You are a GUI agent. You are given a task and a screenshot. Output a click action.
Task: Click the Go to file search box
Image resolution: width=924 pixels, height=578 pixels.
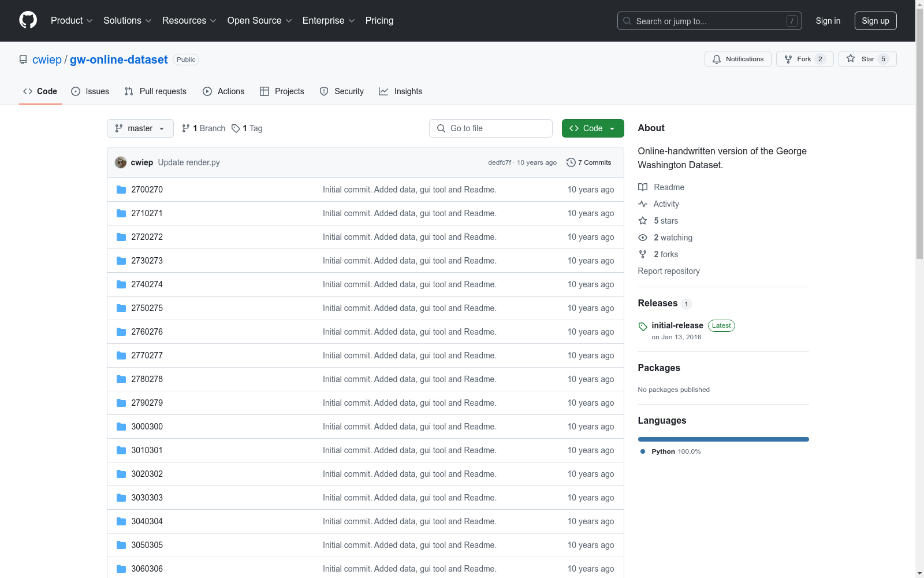[x=491, y=128]
